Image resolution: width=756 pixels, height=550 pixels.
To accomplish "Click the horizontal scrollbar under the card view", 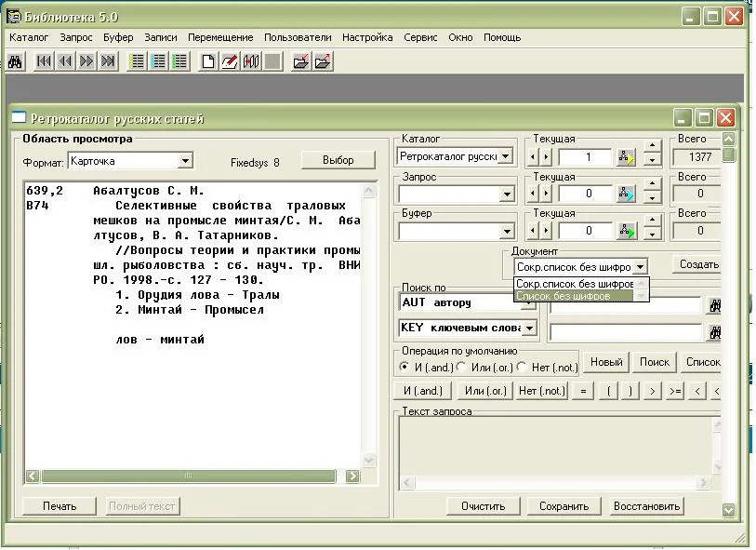I will (188, 476).
